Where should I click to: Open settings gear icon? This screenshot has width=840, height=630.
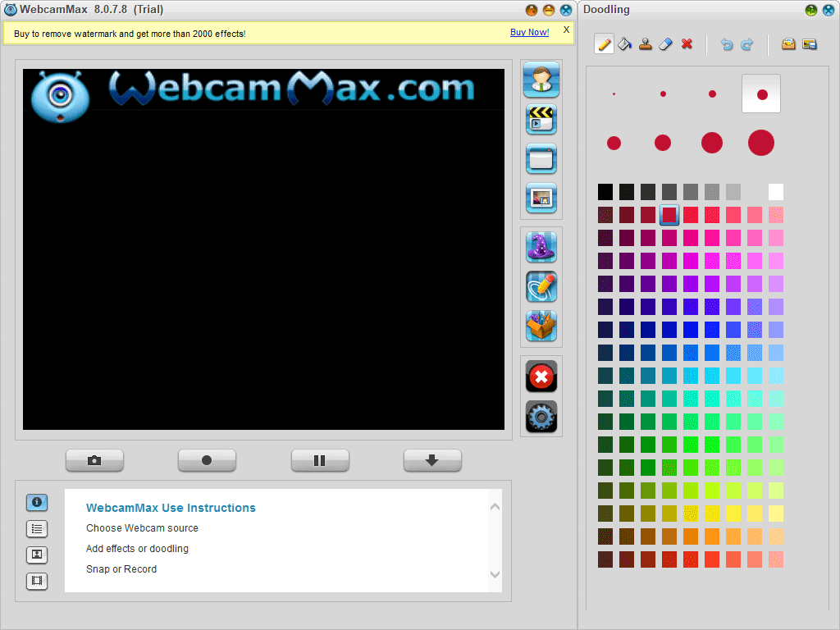pos(541,417)
